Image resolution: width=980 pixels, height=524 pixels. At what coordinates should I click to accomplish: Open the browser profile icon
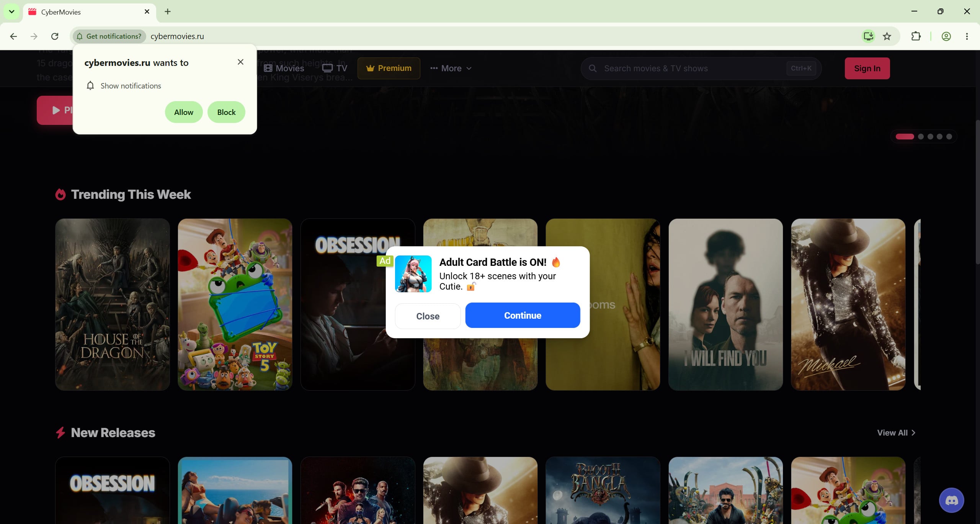[946, 36]
